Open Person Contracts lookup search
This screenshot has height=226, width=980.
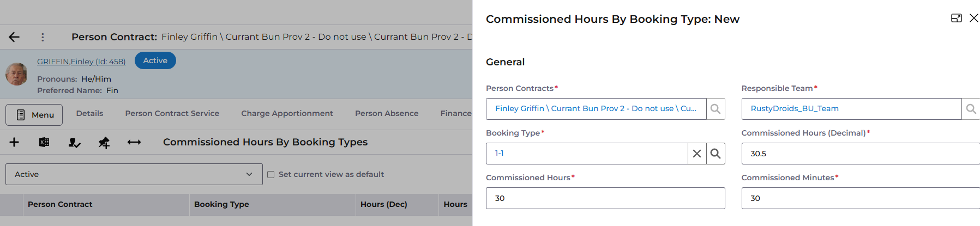pyautogui.click(x=716, y=109)
